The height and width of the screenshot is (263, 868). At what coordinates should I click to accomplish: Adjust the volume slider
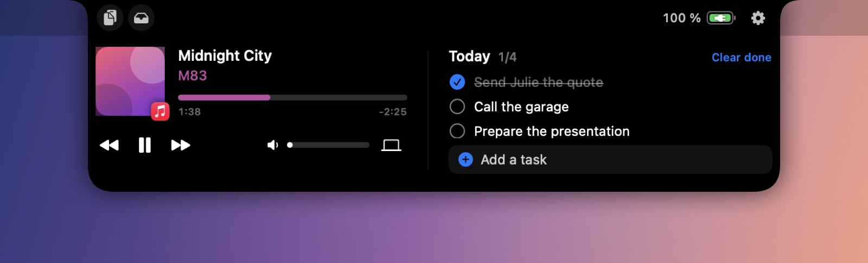328,145
